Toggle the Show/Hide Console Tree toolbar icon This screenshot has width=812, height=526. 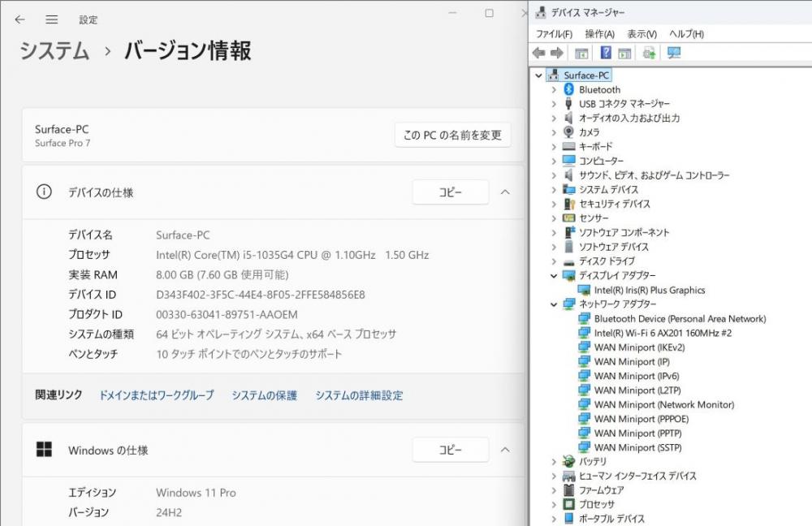click(x=581, y=53)
